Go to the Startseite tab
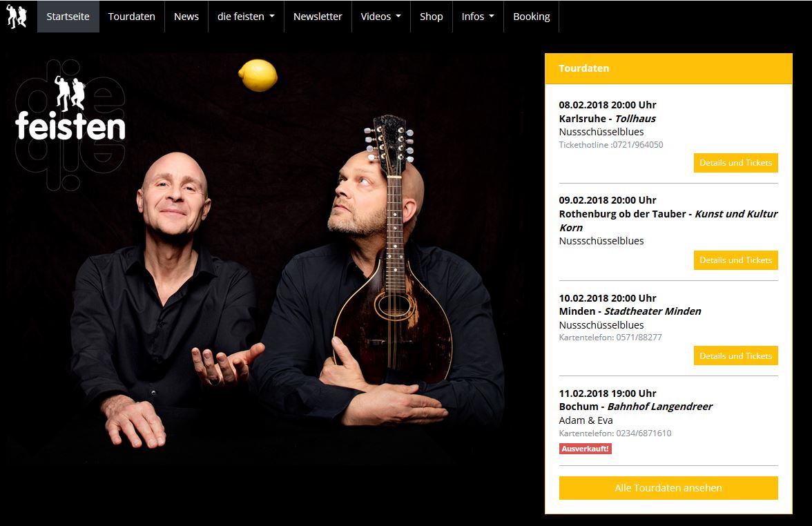Viewport: 812px width, 526px height. (68, 17)
